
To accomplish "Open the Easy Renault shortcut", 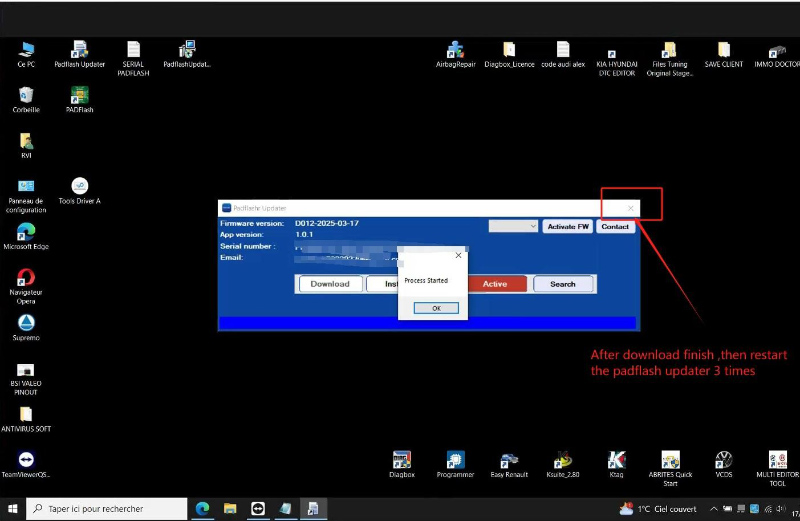I will [510, 461].
